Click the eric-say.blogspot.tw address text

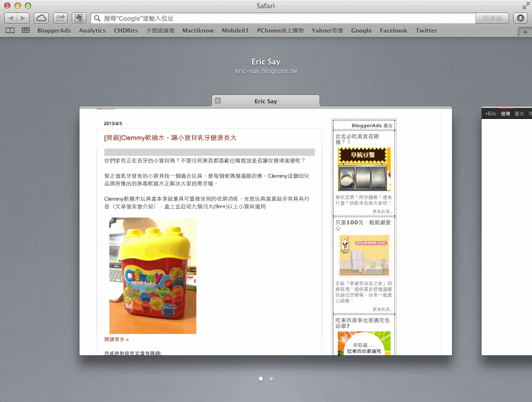point(266,71)
